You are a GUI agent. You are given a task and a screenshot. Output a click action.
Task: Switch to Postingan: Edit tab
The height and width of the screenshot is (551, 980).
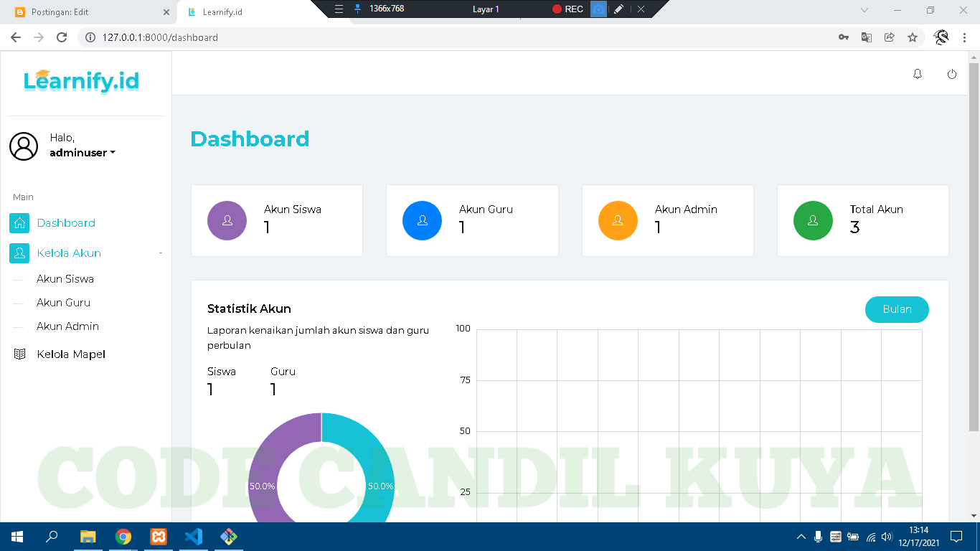88,12
